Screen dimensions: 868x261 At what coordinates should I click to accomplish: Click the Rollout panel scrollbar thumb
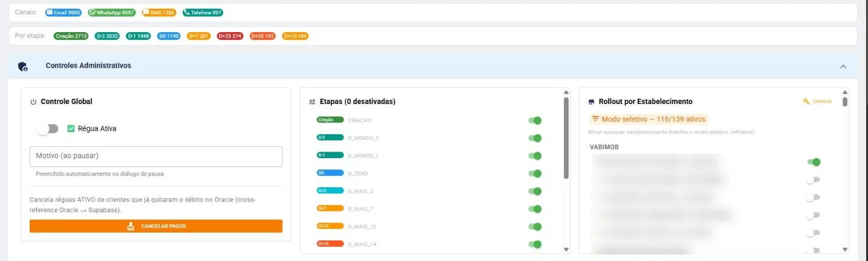(845, 102)
